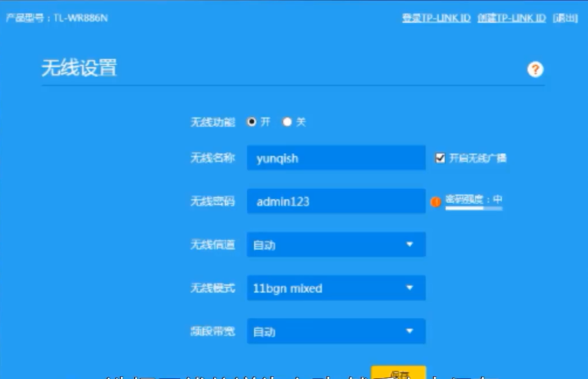This screenshot has height=379, width=588.
Task: Expand the 频段带宽 bandwidth dropdown
Action: point(336,331)
